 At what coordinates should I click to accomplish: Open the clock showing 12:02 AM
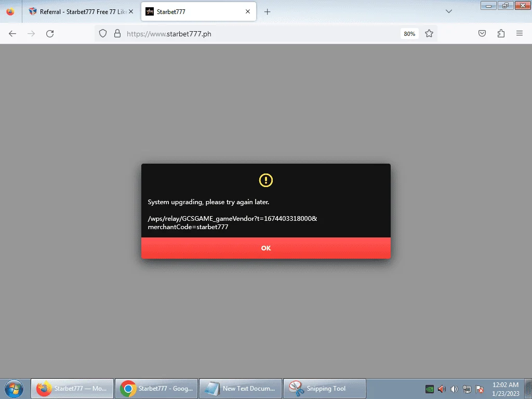(x=506, y=389)
